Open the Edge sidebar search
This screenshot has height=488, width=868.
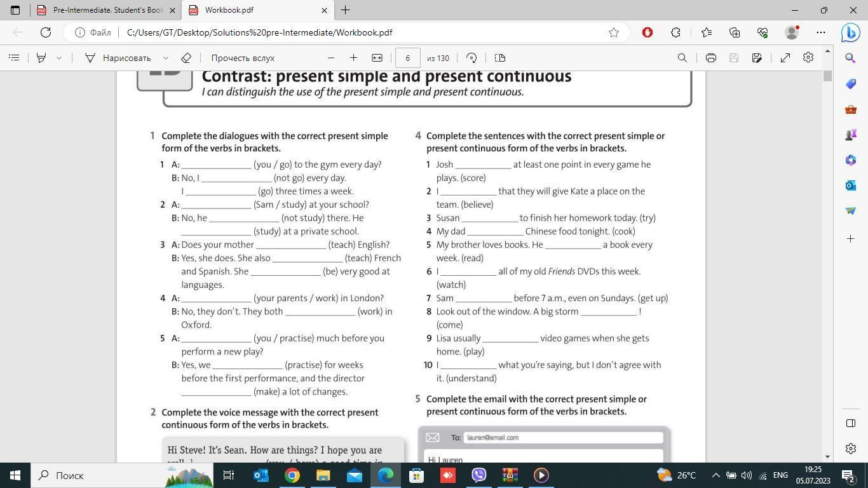coord(851,58)
